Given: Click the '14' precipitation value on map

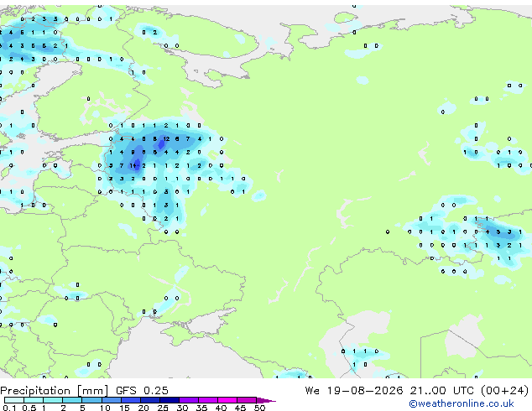Looking at the screenshot, I should point(133,165).
